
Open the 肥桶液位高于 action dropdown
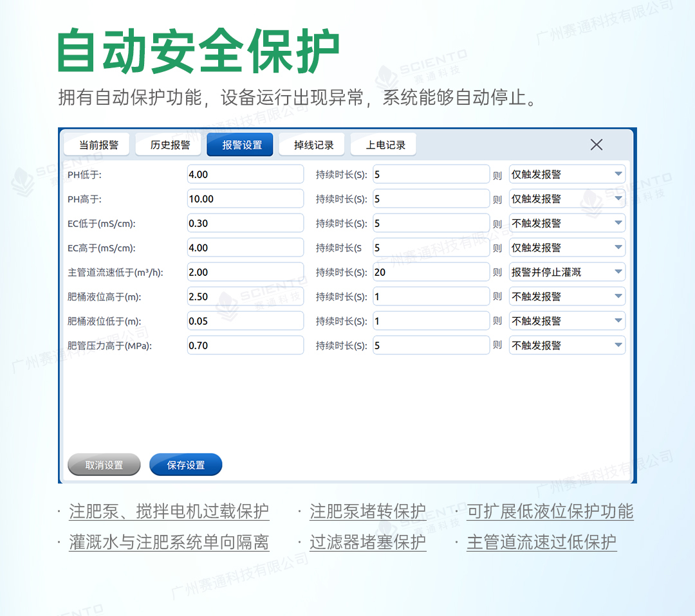pyautogui.click(x=566, y=296)
